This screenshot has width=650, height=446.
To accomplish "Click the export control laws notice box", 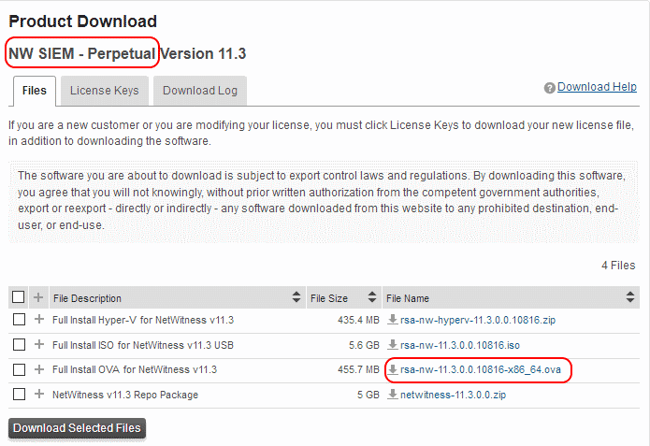I will 323,201.
